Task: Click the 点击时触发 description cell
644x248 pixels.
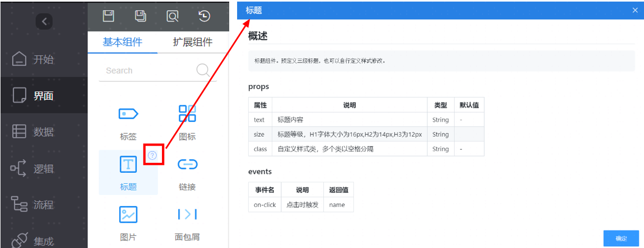Action: 302,205
